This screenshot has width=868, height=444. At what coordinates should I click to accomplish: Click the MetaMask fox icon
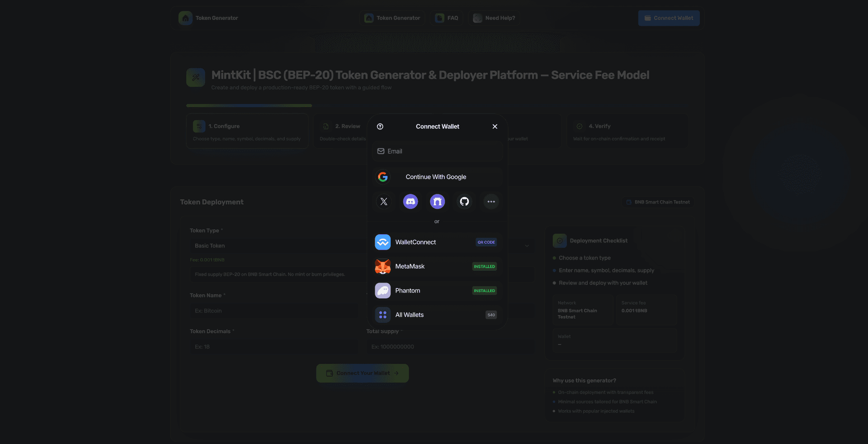(x=382, y=266)
